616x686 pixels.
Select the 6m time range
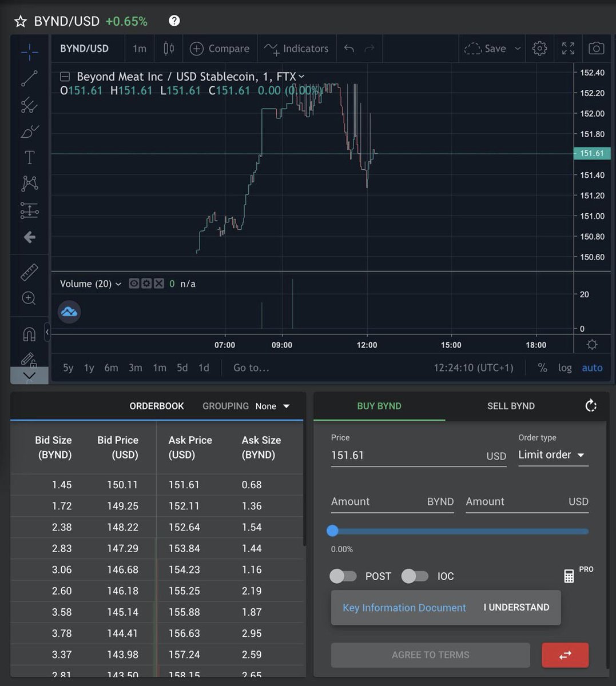[x=111, y=368]
